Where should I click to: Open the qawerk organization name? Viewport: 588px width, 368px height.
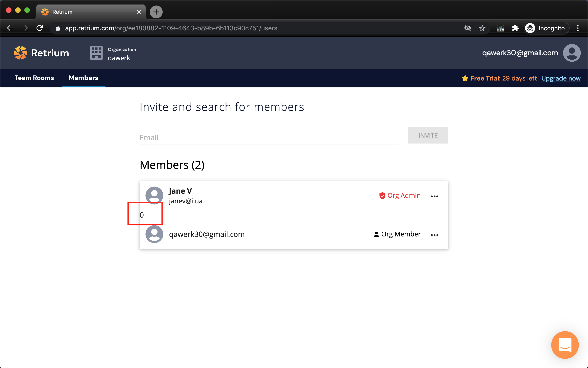coord(119,58)
